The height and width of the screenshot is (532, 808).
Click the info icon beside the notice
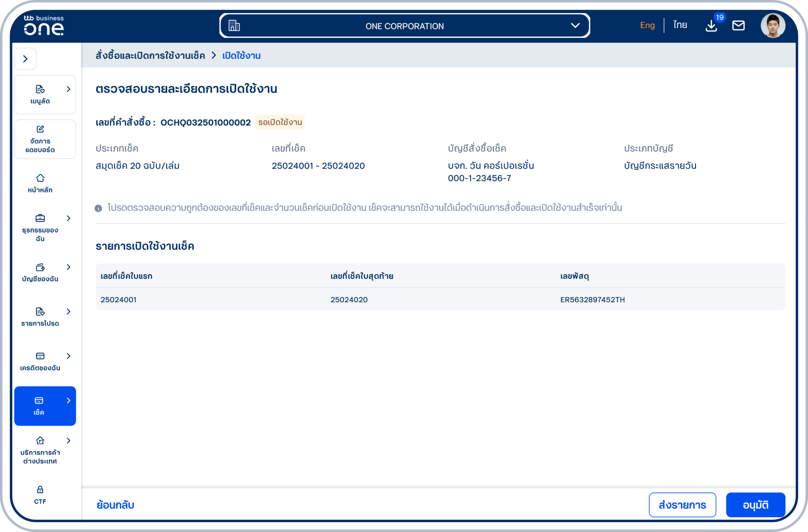click(x=98, y=208)
